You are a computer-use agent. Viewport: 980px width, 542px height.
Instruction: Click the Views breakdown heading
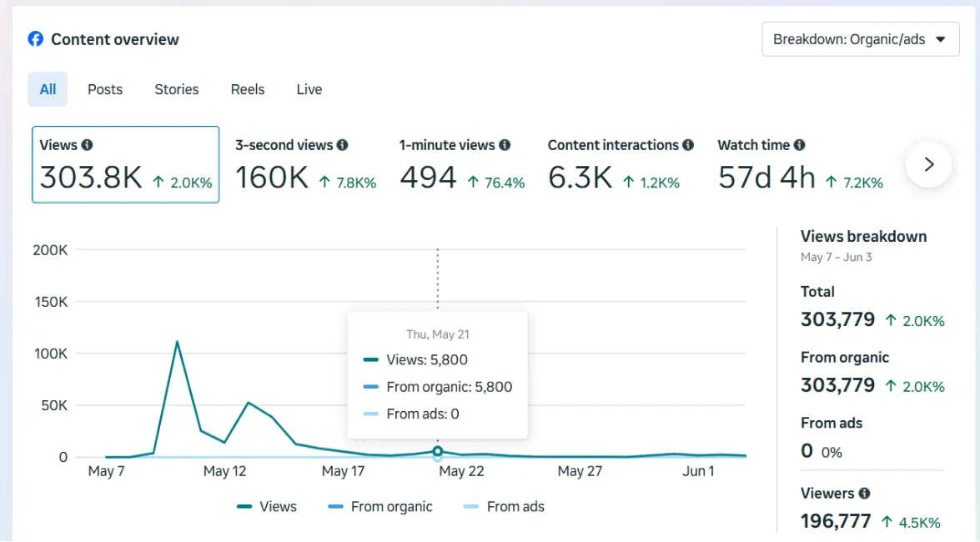tap(864, 236)
